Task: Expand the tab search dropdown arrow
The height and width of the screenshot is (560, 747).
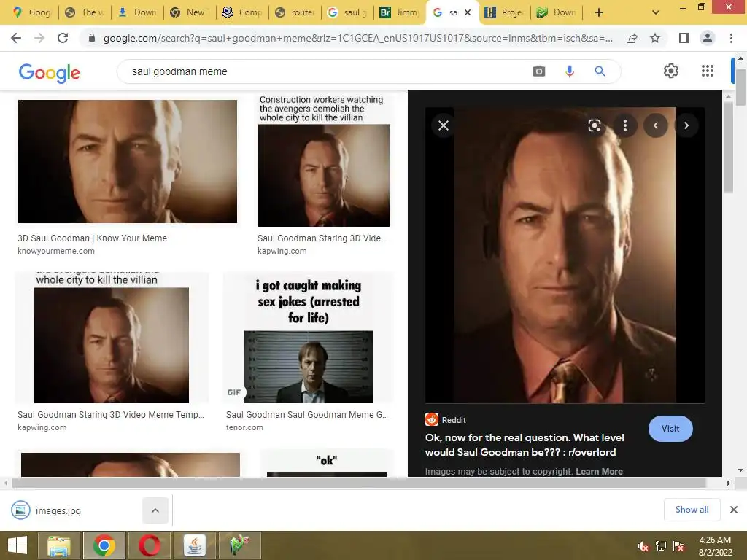Action: click(x=656, y=12)
